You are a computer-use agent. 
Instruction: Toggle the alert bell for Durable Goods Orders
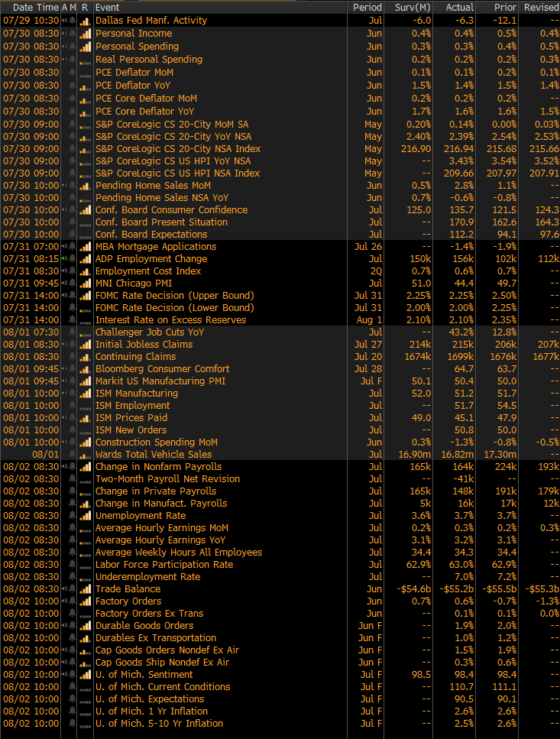pos(73,626)
